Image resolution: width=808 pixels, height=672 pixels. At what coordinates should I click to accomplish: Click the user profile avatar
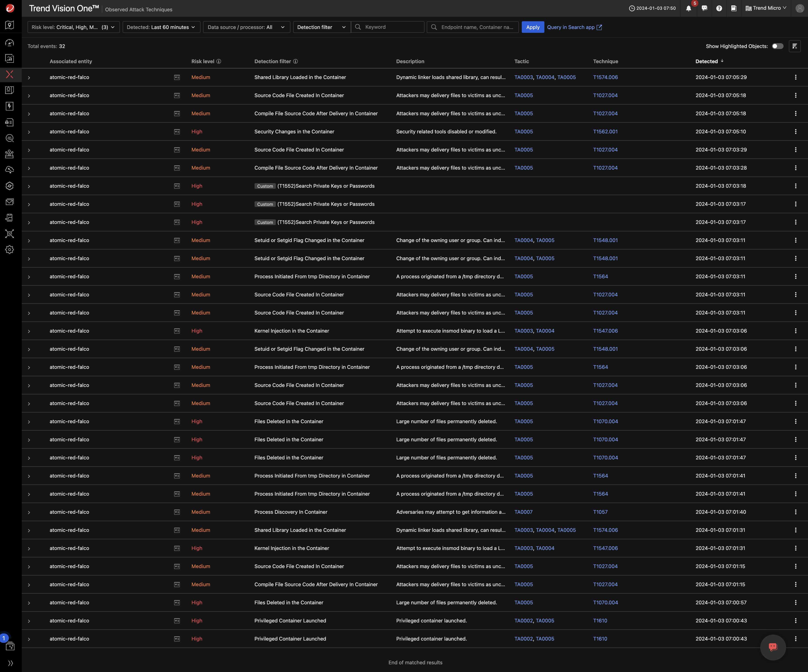click(800, 8)
